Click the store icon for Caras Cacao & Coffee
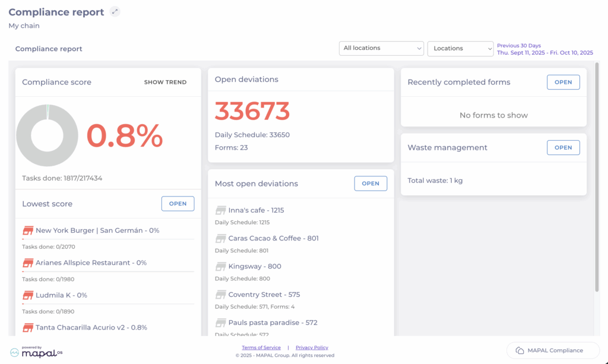Viewport: 608px width, 364px height. pyautogui.click(x=221, y=238)
